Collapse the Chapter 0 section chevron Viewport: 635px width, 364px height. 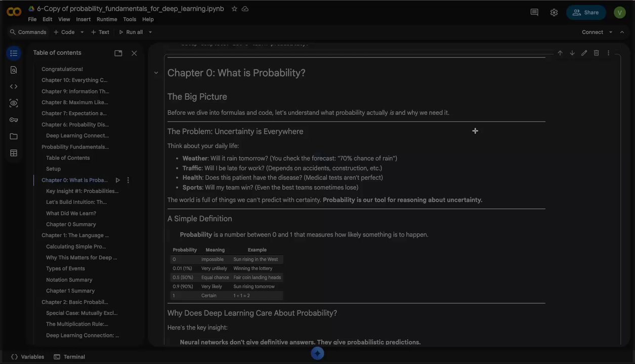pyautogui.click(x=156, y=73)
